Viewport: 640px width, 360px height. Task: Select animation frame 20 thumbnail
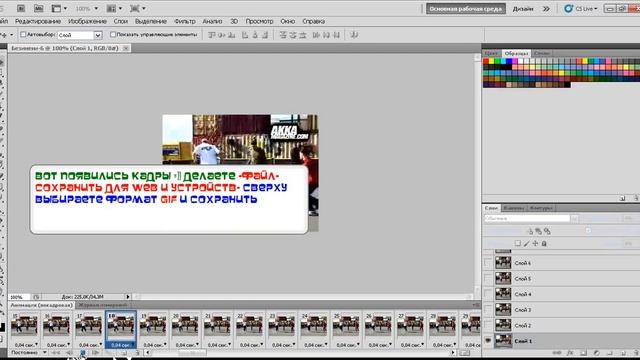(x=185, y=325)
